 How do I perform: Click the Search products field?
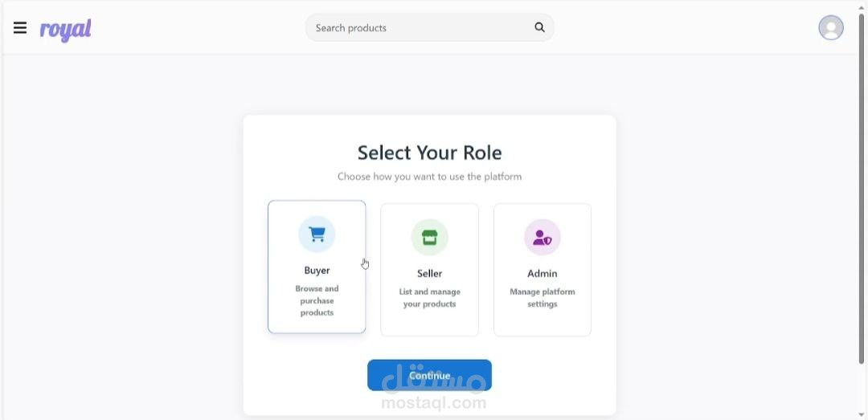(x=418, y=27)
